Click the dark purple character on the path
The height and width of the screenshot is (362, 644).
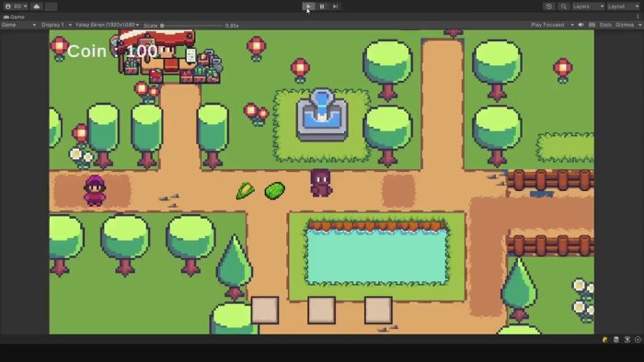point(321,183)
